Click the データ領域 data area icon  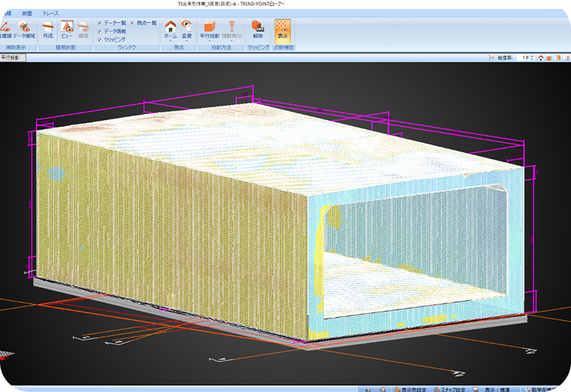point(23,29)
